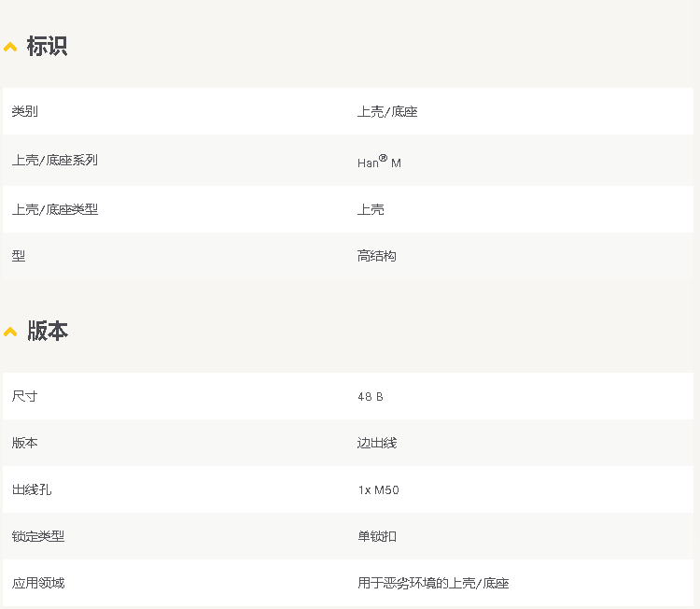The width and height of the screenshot is (700, 609).
Task: Select the value 上壳/底座 for 类别
Action: point(387,112)
